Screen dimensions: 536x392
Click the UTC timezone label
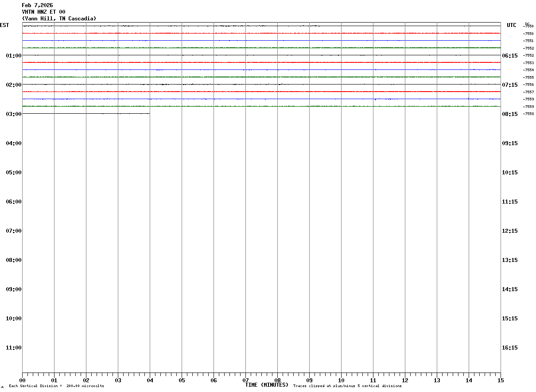point(512,25)
